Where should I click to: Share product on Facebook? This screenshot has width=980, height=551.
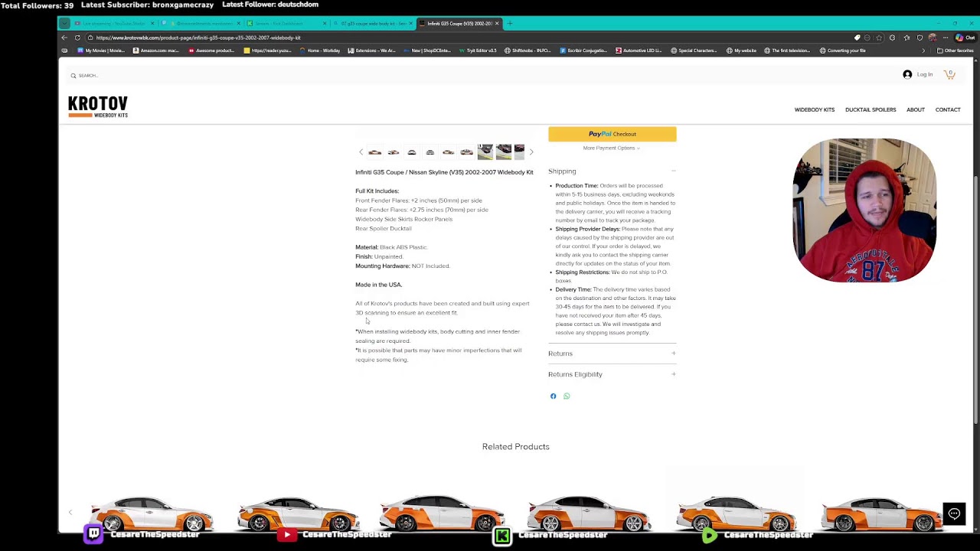553,396
